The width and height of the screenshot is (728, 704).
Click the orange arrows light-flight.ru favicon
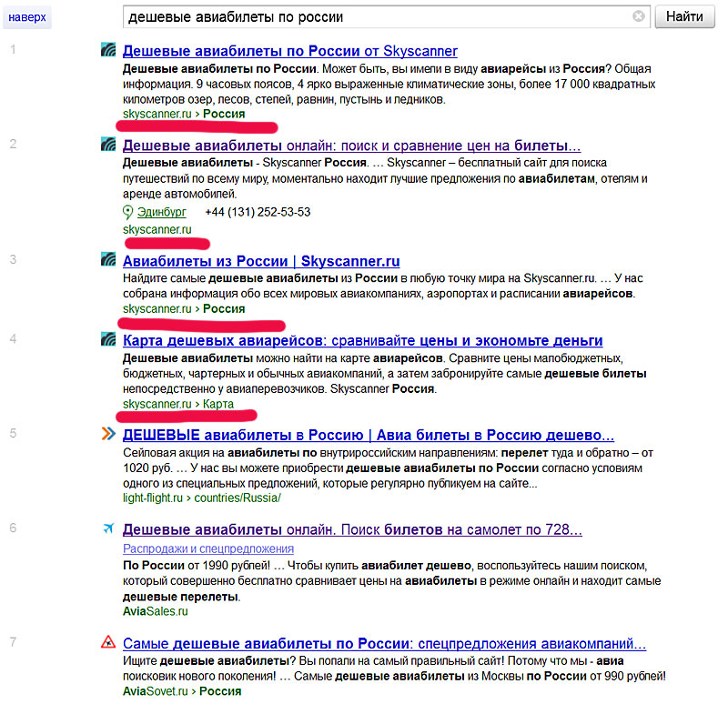107,434
